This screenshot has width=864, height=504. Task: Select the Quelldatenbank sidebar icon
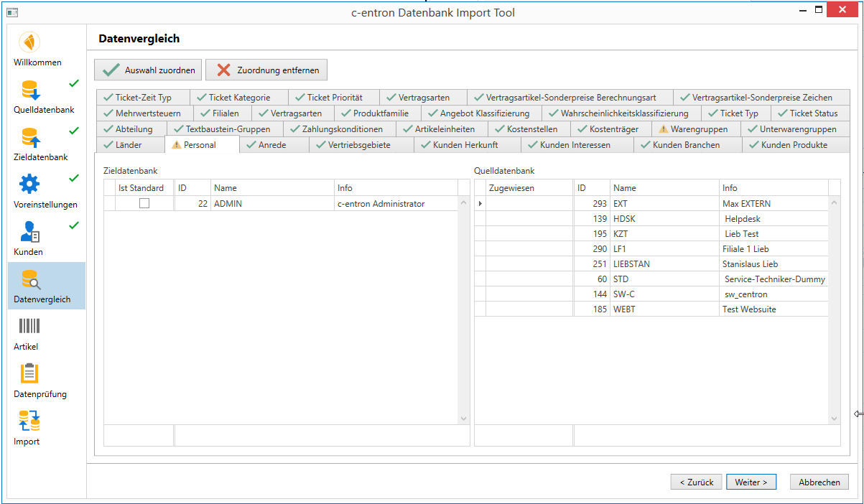pyautogui.click(x=30, y=90)
